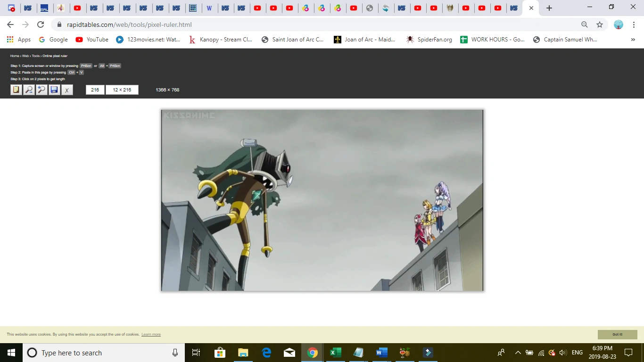Open the Saint Joan of Arc bookmark
The width and height of the screenshot is (644, 362).
[293, 40]
